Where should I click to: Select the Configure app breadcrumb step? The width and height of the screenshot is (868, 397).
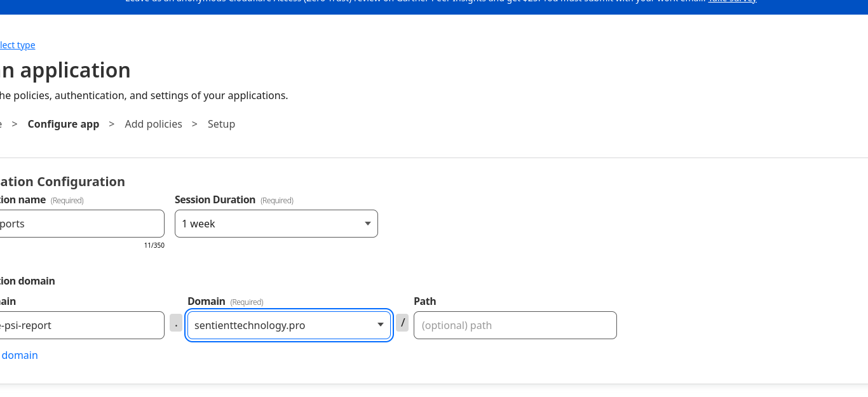(x=63, y=124)
